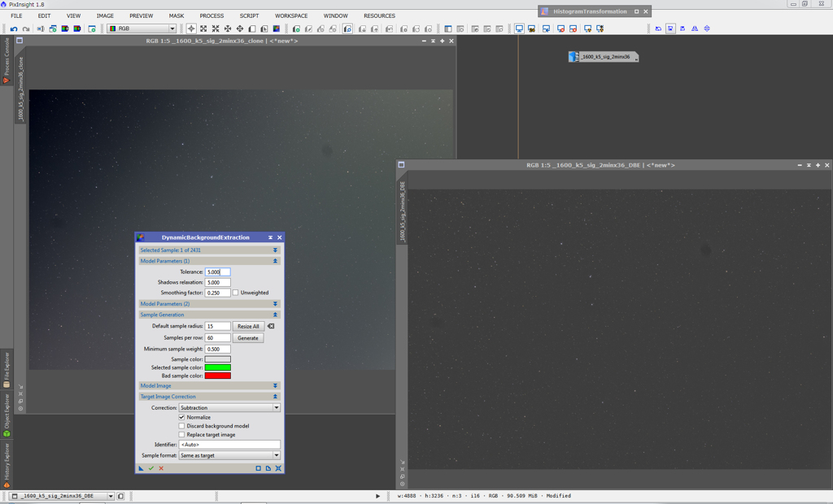This screenshot has width=833, height=504.
Task: Open the IMAGE menu
Action: tap(105, 16)
